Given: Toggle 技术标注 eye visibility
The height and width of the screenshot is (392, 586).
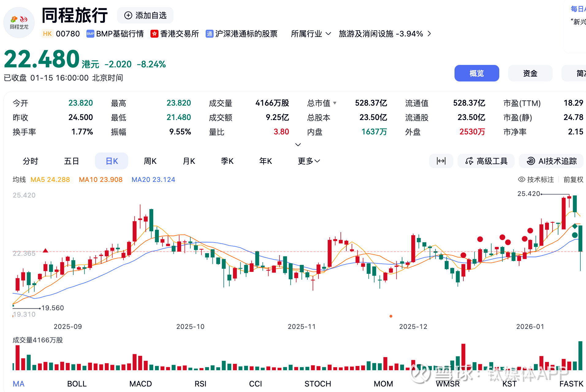Looking at the screenshot, I should [x=521, y=179].
